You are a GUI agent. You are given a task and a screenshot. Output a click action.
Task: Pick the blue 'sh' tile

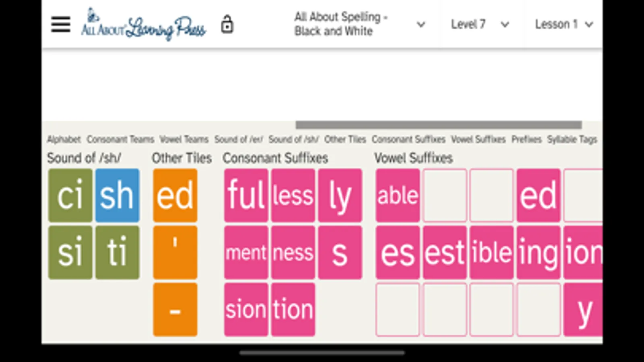[117, 195]
